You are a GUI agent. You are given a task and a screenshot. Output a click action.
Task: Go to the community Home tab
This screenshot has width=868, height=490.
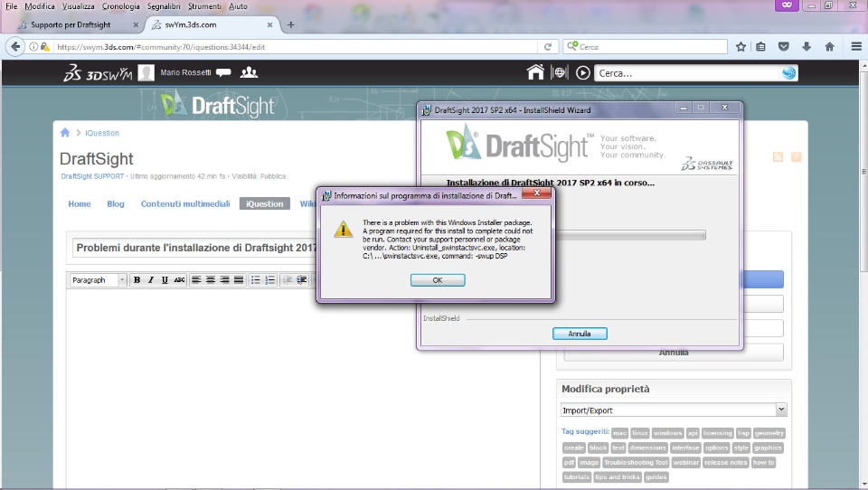[80, 203]
